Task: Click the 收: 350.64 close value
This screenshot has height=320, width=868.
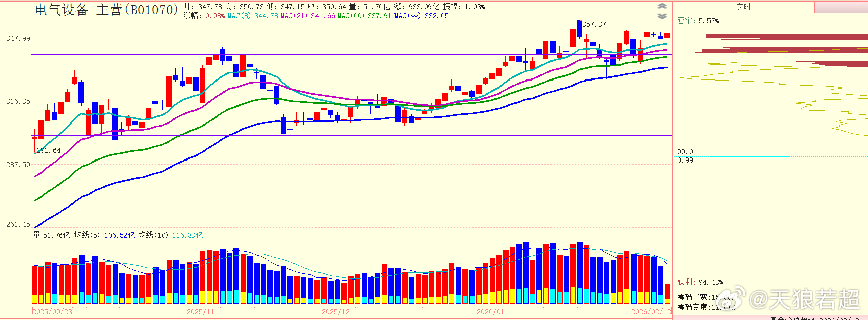Action: coord(327,7)
